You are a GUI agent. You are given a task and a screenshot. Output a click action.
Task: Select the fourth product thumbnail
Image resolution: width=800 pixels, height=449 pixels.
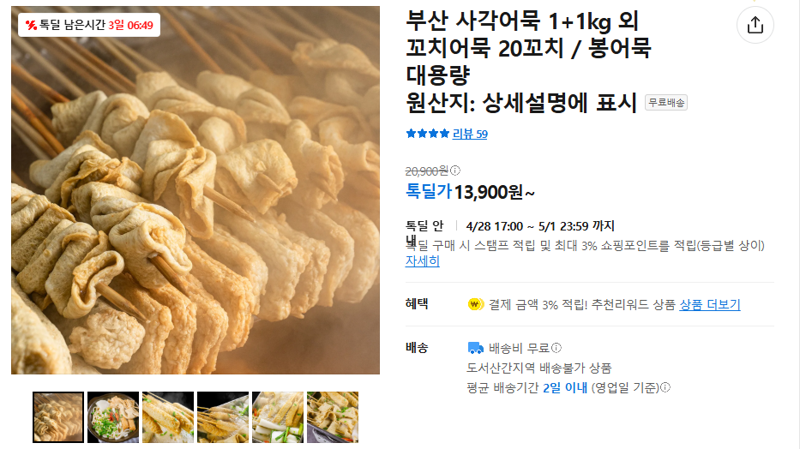[223, 417]
